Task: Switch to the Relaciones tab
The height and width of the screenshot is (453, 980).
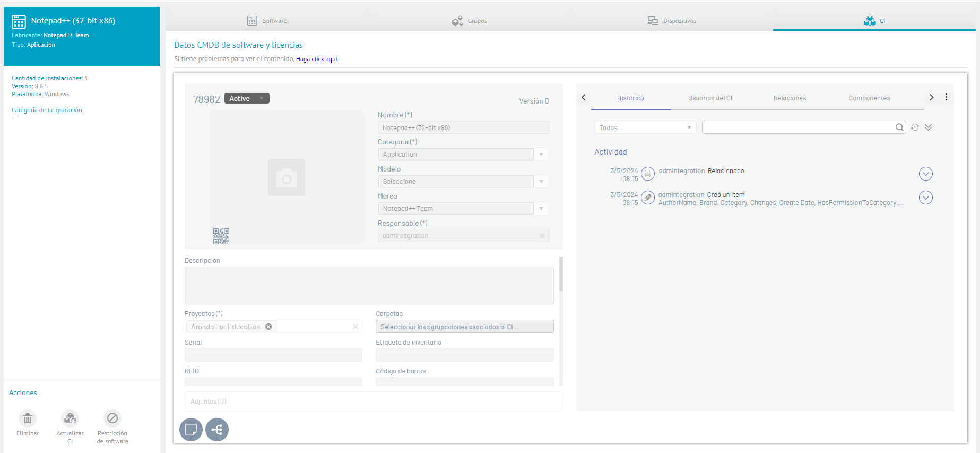Action: click(790, 98)
